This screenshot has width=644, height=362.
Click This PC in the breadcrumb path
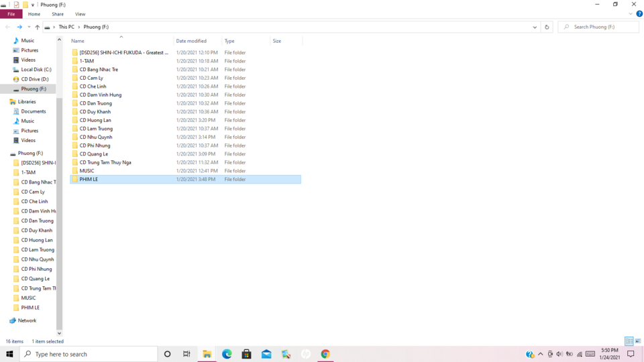(66, 27)
